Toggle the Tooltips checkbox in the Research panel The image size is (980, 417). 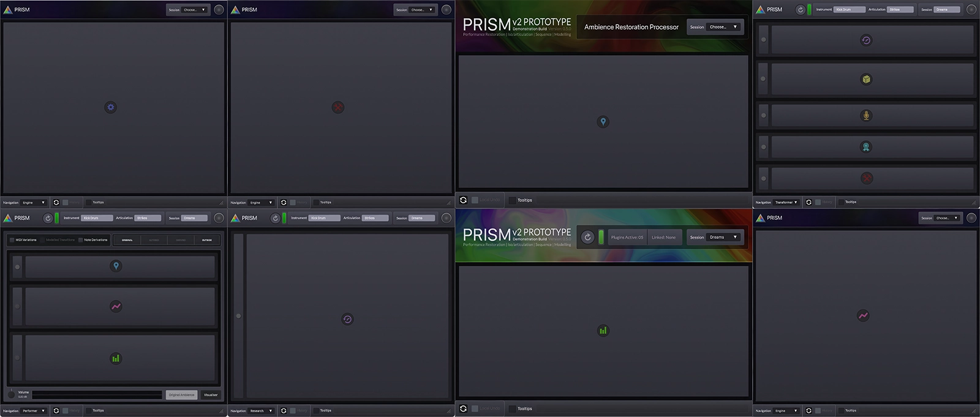coord(316,411)
